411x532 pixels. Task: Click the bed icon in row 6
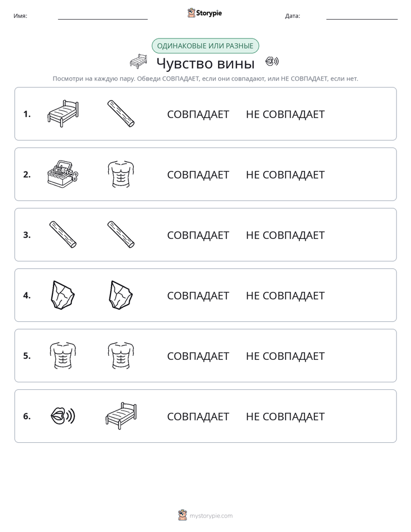(121, 416)
